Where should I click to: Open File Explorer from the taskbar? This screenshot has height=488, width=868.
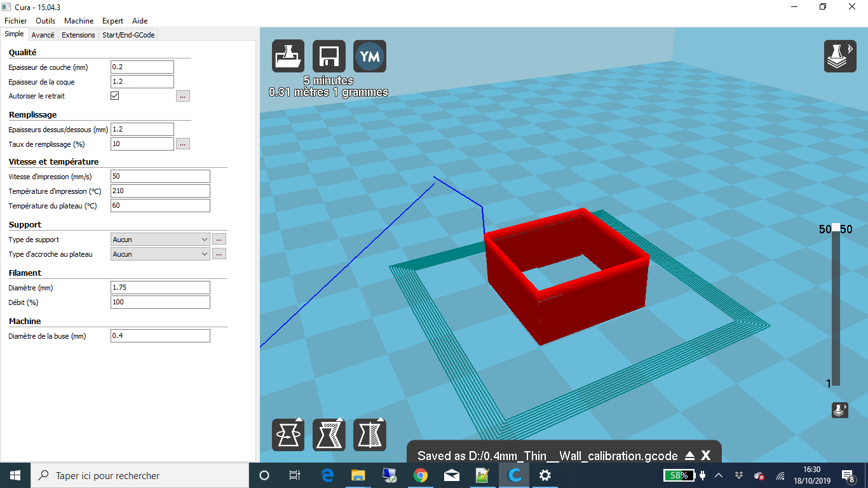click(x=358, y=475)
